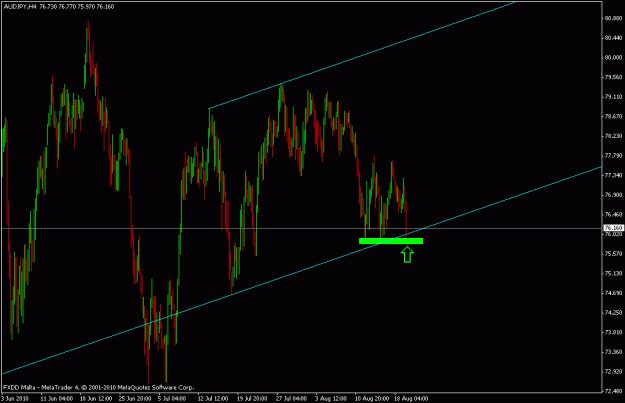
Task: Click the 73.360 price axis label
Action: pyautogui.click(x=613, y=352)
